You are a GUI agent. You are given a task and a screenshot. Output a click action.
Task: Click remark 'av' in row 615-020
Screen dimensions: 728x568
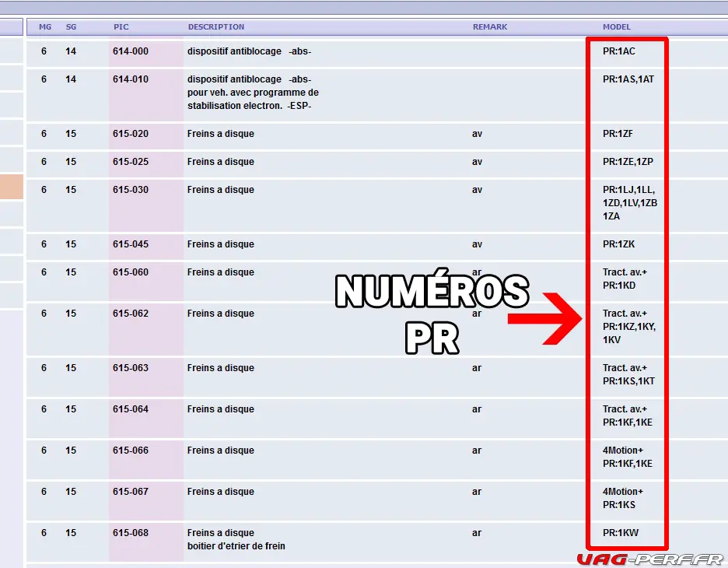pyautogui.click(x=477, y=134)
